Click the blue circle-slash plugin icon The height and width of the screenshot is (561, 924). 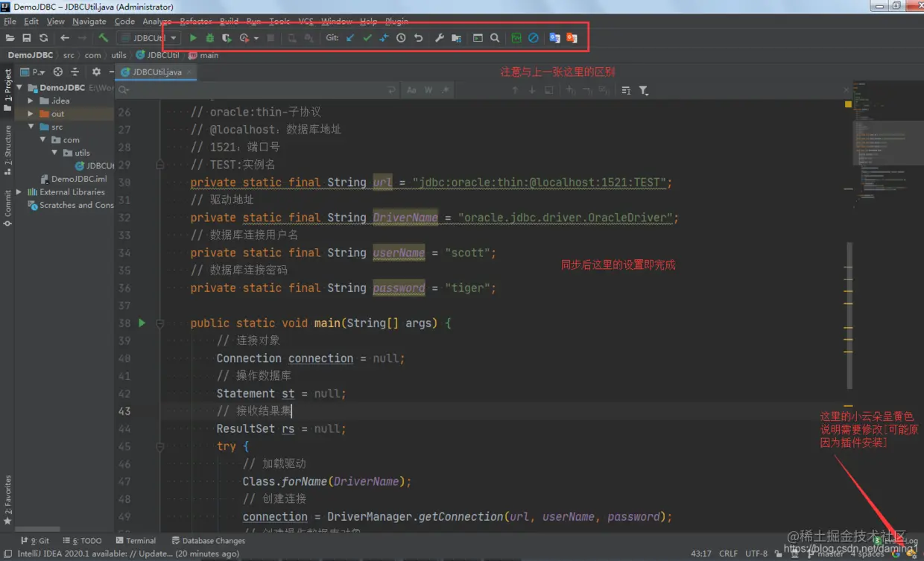[534, 38]
